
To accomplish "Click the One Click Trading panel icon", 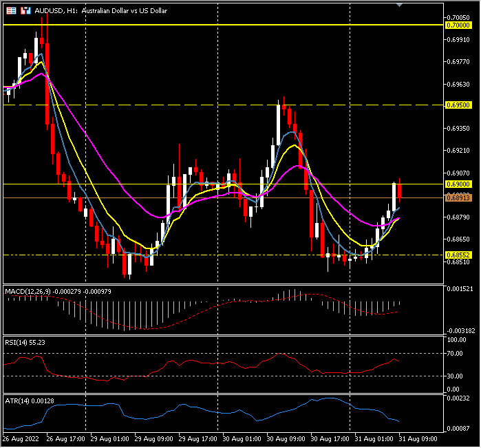I will pyautogui.click(x=12, y=11).
